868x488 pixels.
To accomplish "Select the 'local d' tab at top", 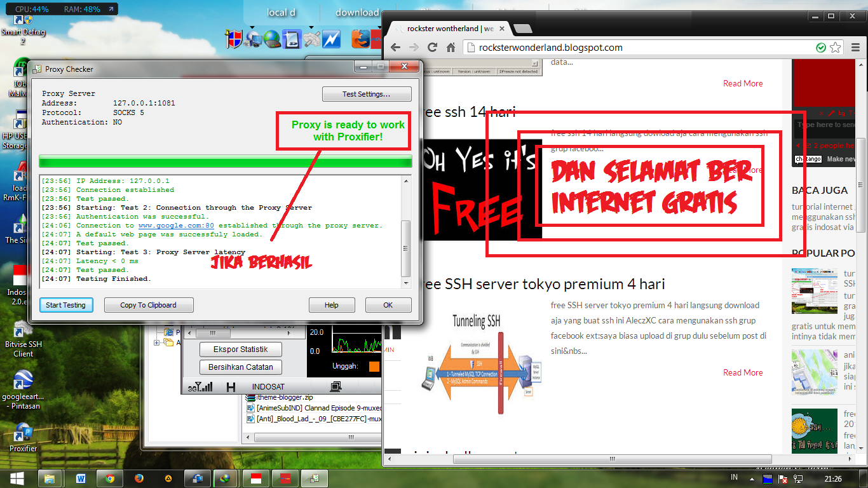I will click(281, 13).
